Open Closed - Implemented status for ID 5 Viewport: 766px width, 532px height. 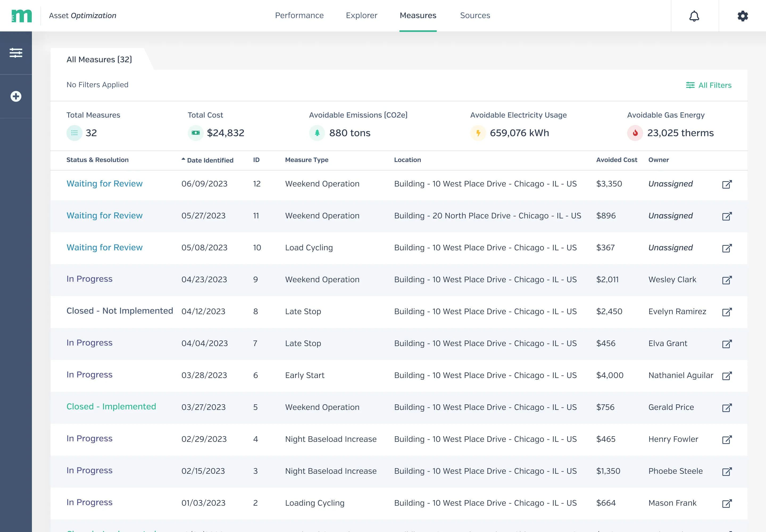pyautogui.click(x=111, y=406)
